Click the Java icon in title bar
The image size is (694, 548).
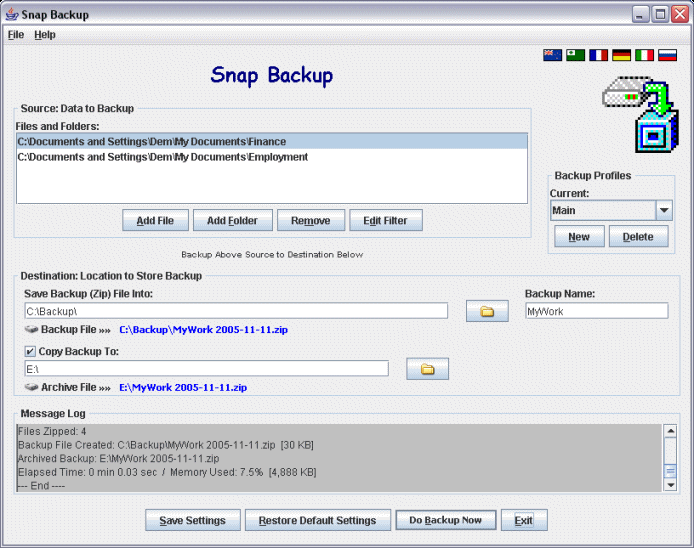pyautogui.click(x=12, y=15)
